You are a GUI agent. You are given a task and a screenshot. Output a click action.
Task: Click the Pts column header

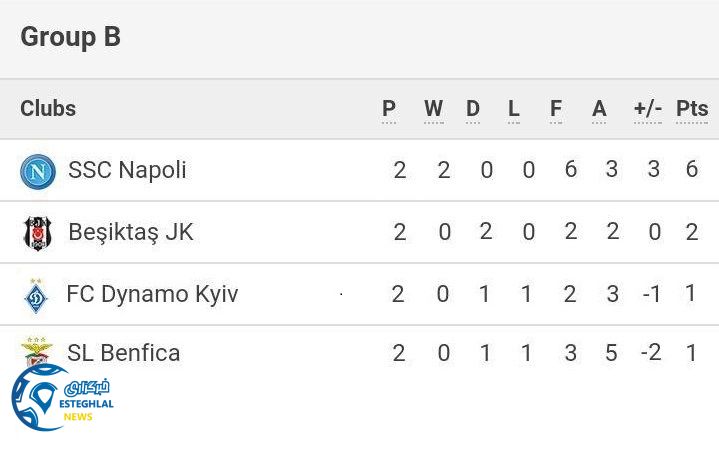pyautogui.click(x=692, y=109)
